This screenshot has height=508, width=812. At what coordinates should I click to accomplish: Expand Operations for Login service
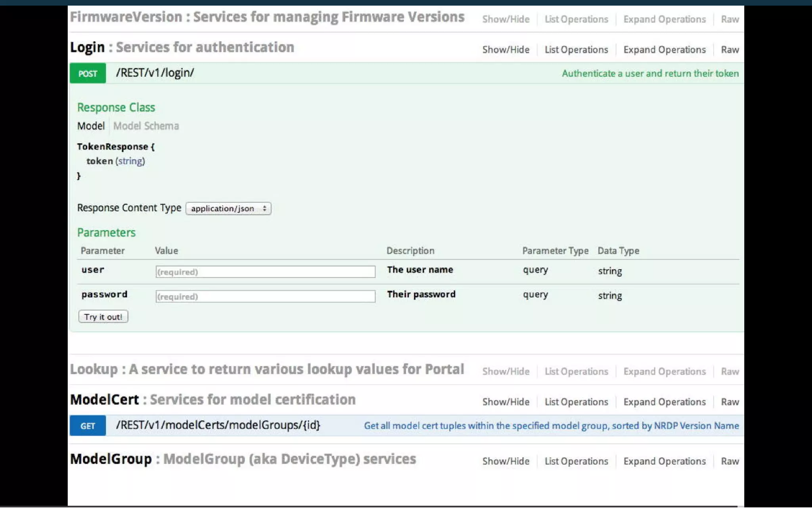[665, 50]
